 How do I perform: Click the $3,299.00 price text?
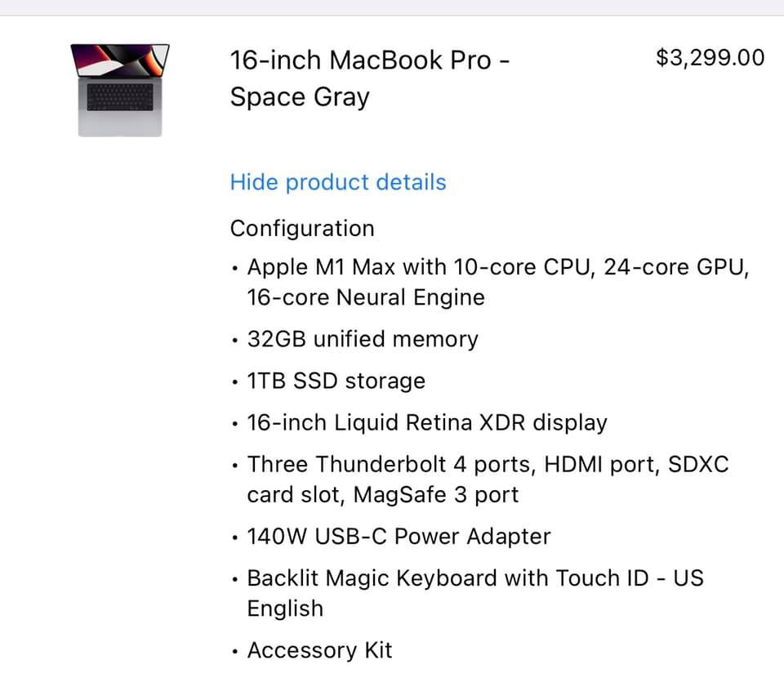tap(710, 57)
